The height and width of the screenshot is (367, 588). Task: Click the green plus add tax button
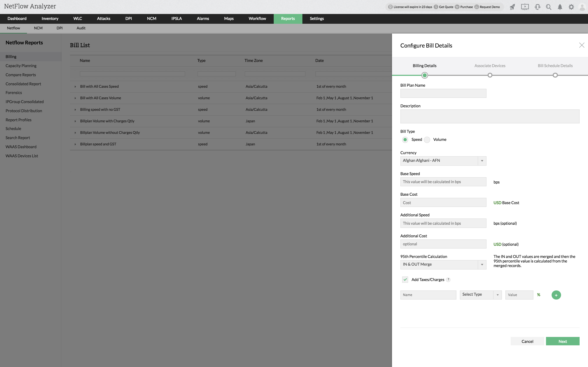(x=556, y=295)
